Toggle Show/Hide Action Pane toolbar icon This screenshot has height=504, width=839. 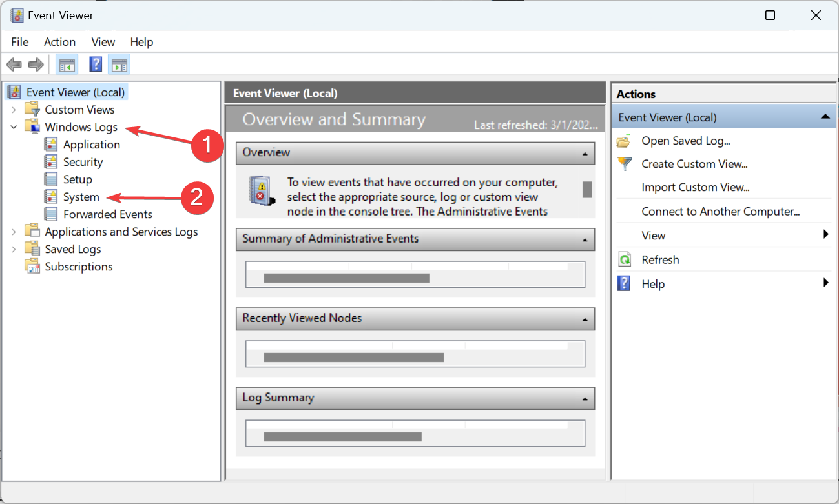[x=119, y=65]
